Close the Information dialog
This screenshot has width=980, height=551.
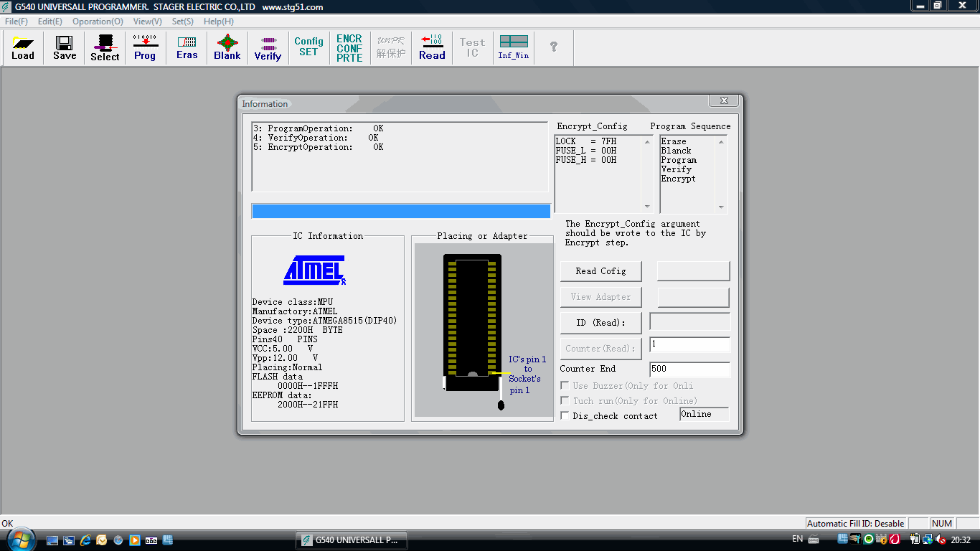pos(724,101)
